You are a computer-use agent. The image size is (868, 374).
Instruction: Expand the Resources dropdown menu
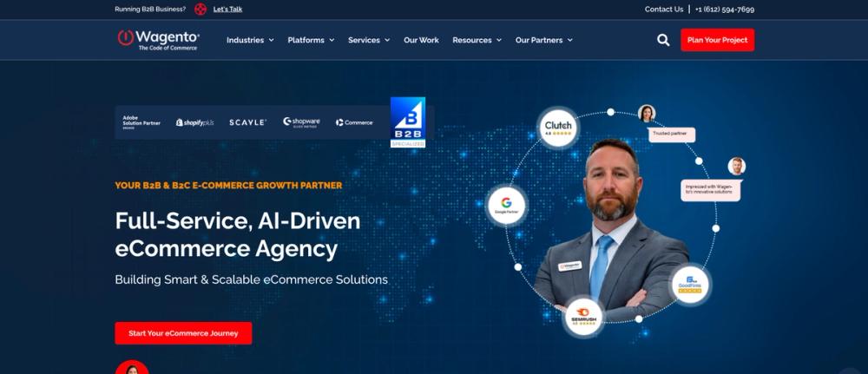(x=477, y=40)
